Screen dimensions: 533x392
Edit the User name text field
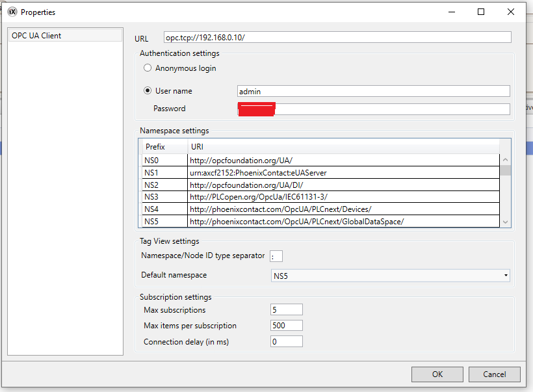click(x=373, y=92)
